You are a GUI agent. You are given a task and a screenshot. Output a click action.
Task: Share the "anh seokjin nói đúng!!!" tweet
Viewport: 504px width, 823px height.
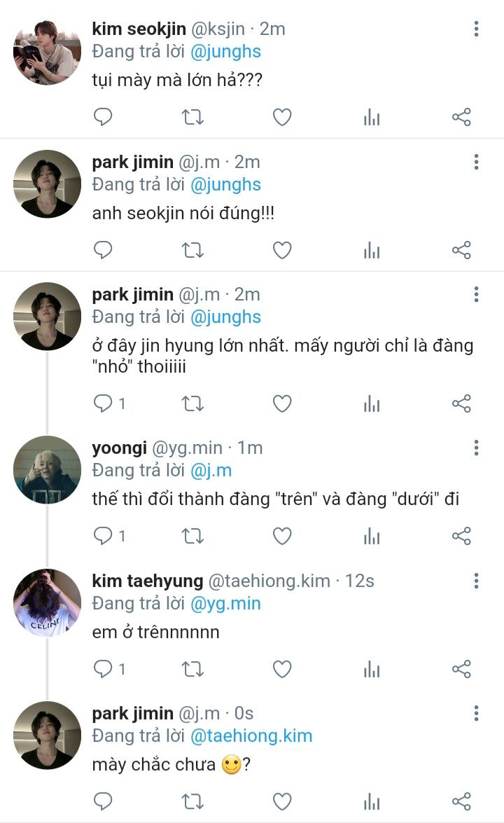(x=461, y=250)
